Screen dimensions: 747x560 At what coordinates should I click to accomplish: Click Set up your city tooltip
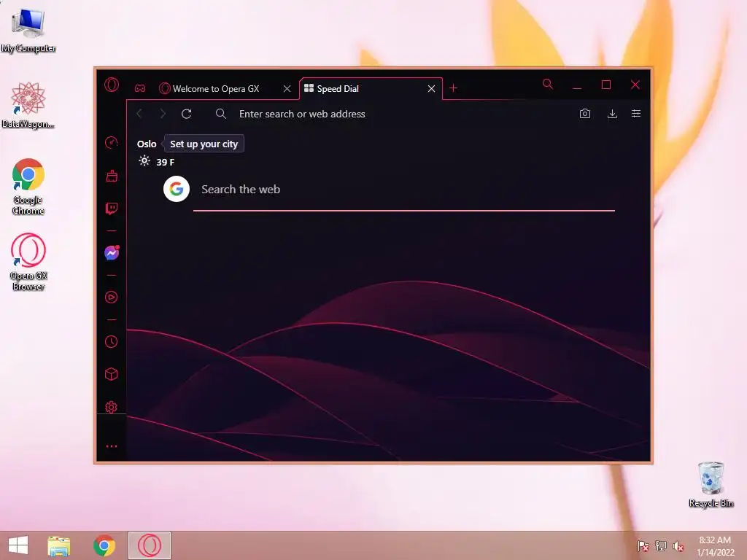[x=204, y=144]
